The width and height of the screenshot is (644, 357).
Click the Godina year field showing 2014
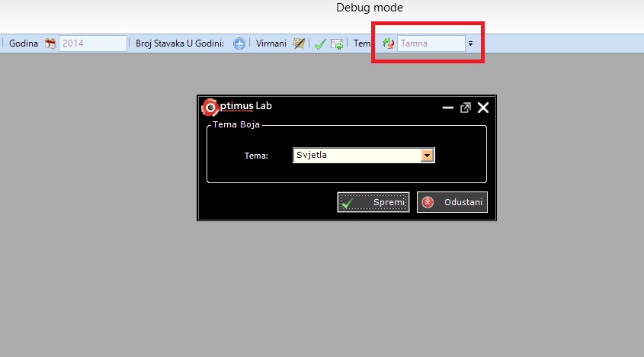pyautogui.click(x=93, y=43)
